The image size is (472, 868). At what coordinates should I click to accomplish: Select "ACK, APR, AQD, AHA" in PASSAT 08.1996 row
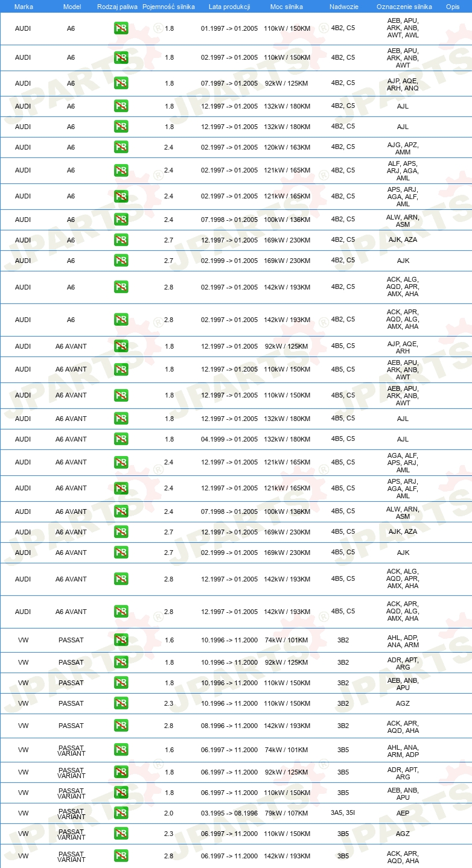pyautogui.click(x=403, y=727)
